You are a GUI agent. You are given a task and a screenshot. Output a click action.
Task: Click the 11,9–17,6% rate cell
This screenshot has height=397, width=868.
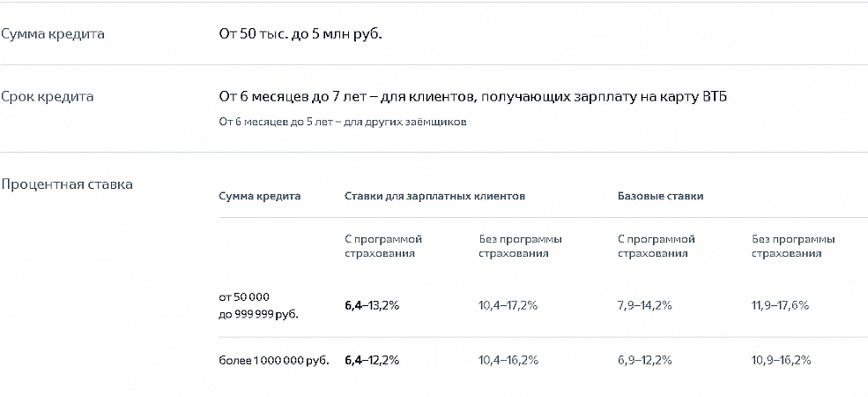(x=781, y=305)
